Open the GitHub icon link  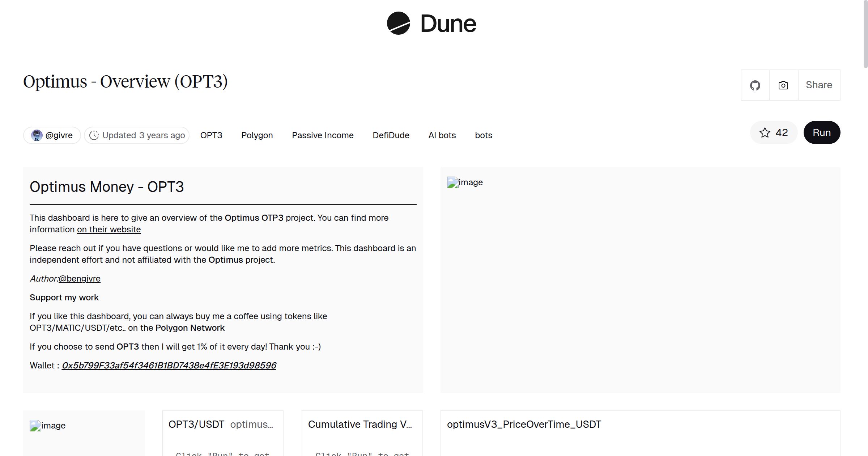755,85
